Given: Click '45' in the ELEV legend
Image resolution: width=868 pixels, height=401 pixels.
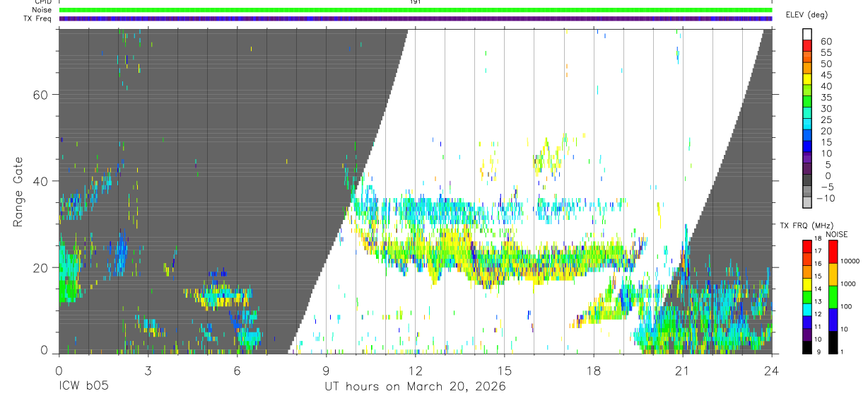Looking at the screenshot, I should (826, 75).
